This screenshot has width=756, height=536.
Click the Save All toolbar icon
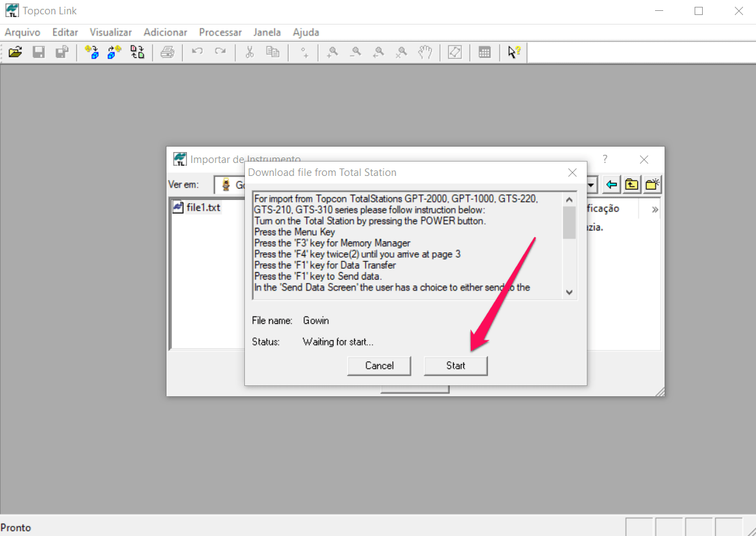point(61,52)
